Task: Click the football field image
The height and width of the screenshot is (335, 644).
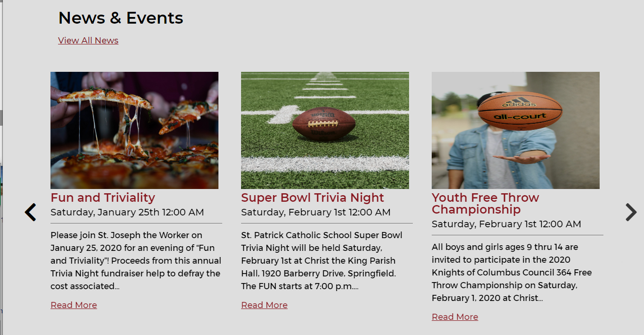Action: 325,130
